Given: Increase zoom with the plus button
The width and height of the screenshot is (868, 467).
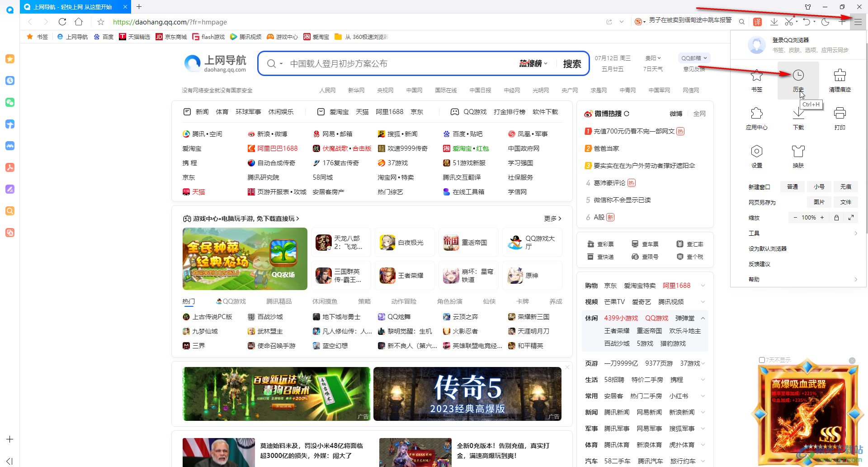Looking at the screenshot, I should pyautogui.click(x=822, y=218).
